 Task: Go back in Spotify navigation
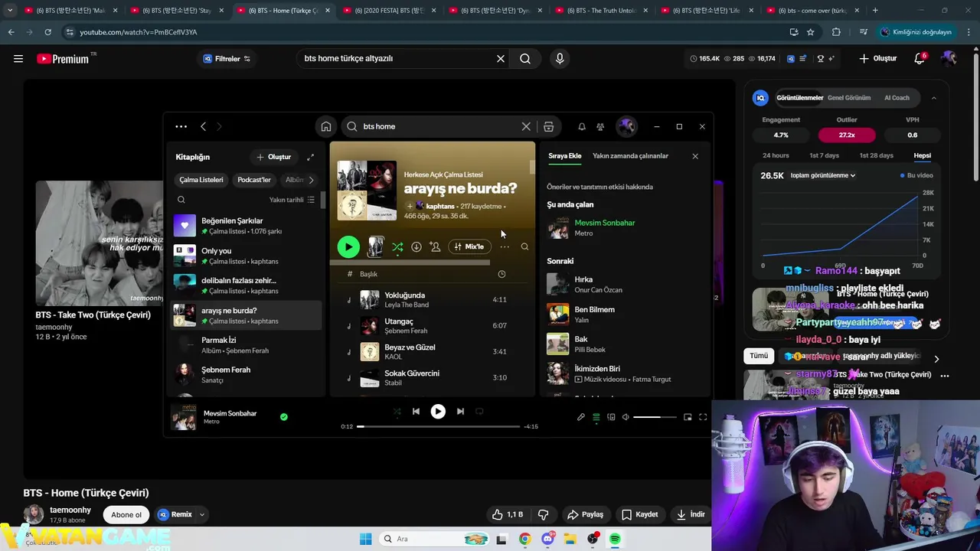click(x=203, y=126)
